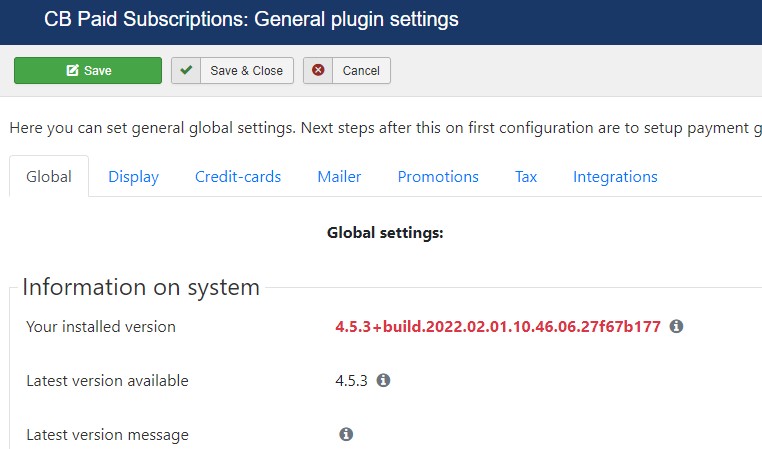
Task: Click the Information on system heading
Action: [141, 288]
